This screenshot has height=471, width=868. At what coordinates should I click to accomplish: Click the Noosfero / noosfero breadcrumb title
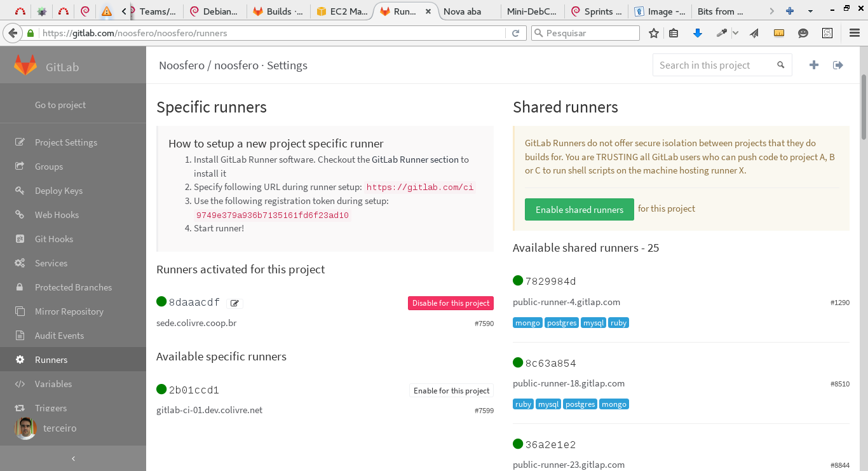click(x=208, y=65)
